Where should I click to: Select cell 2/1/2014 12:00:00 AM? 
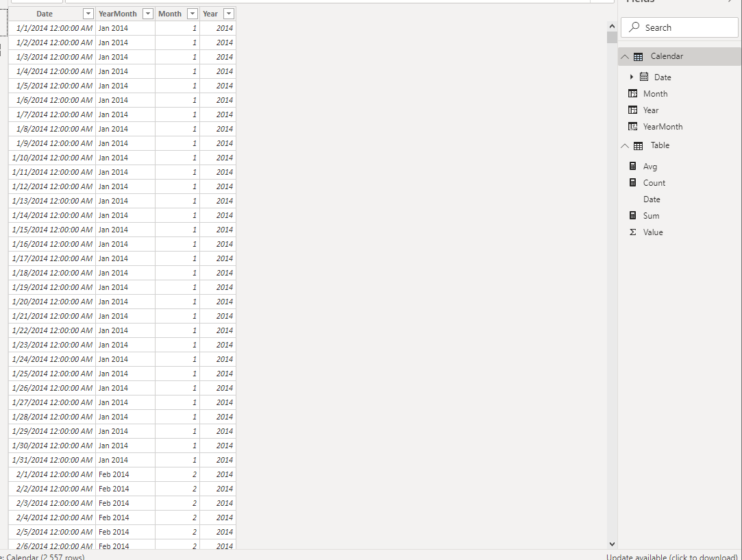tap(52, 474)
